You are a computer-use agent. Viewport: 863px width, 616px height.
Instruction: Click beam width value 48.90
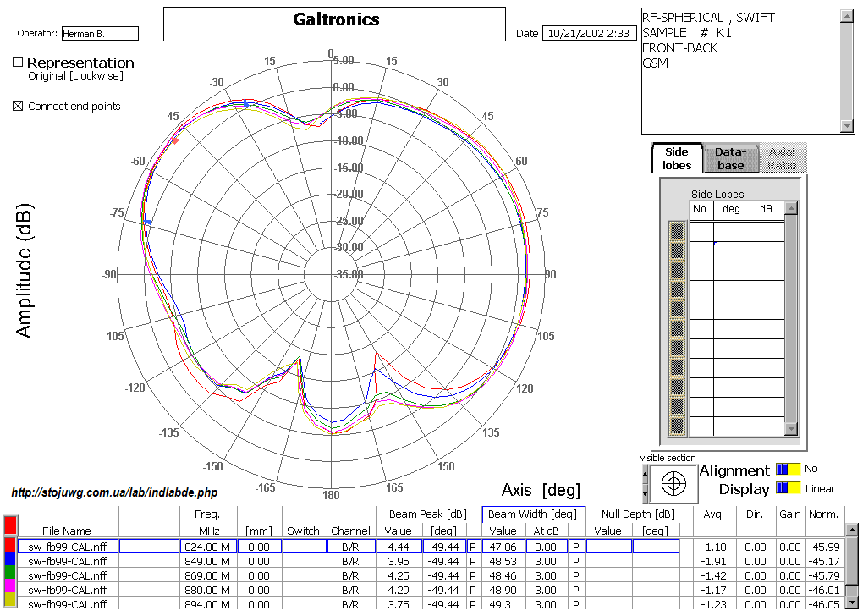click(503, 590)
